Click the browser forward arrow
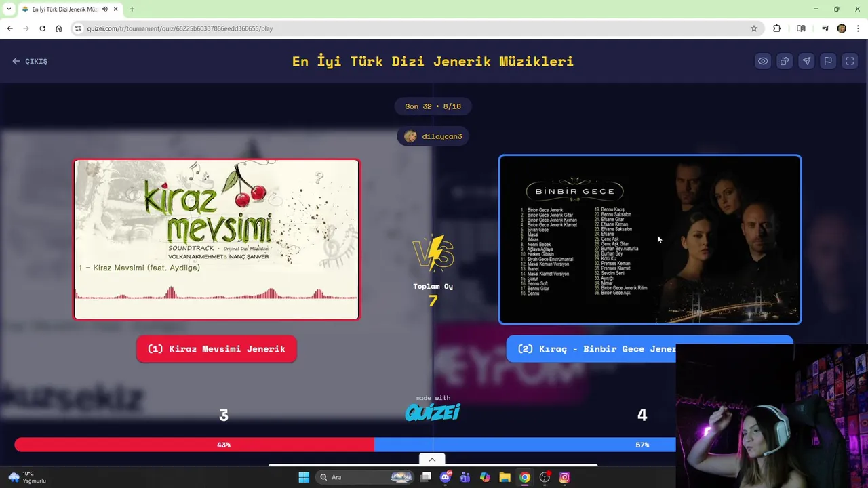Image resolution: width=868 pixels, height=488 pixels. [x=26, y=28]
